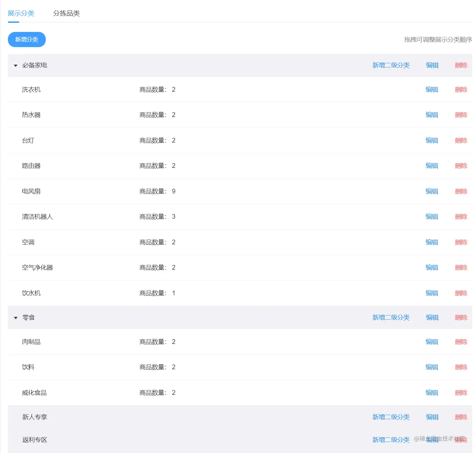Delete the 饮水机 subcategory
476x453 pixels.
tap(461, 293)
